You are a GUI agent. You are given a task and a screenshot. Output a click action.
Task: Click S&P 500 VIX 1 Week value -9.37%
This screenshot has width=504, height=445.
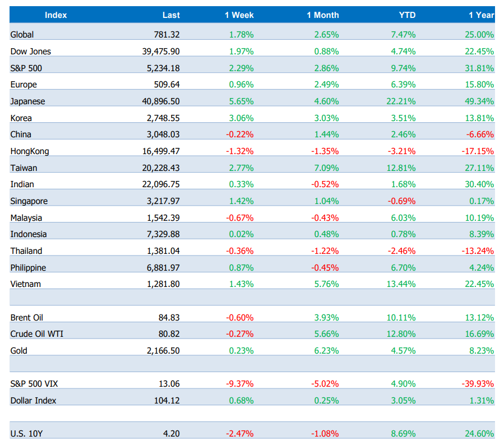(239, 384)
